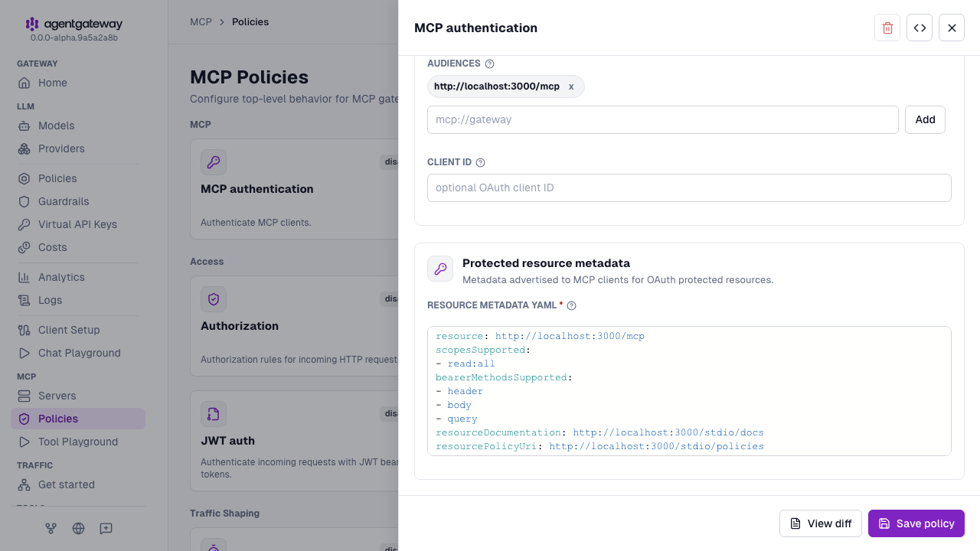Click the JWT auth card file icon
980x551 pixels.
[214, 414]
